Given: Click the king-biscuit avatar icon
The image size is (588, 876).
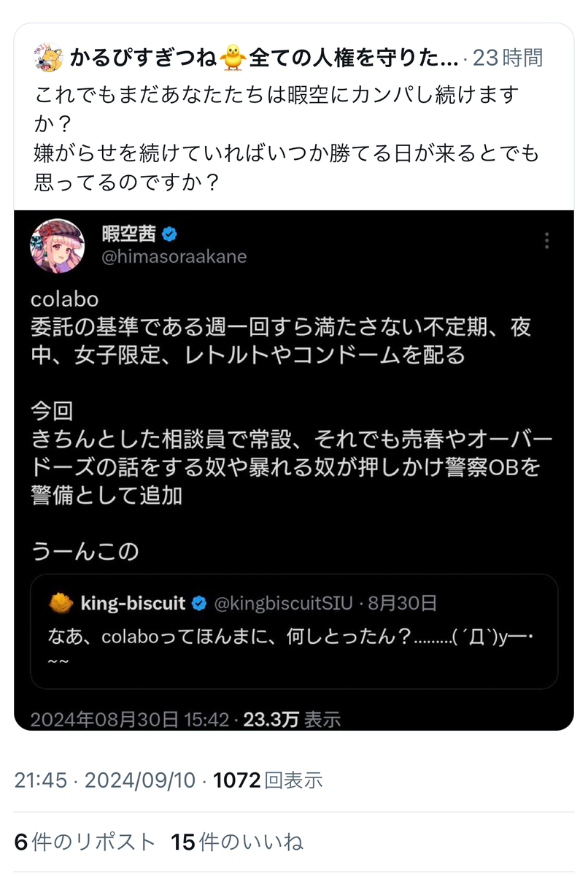Looking at the screenshot, I should click(x=61, y=603).
